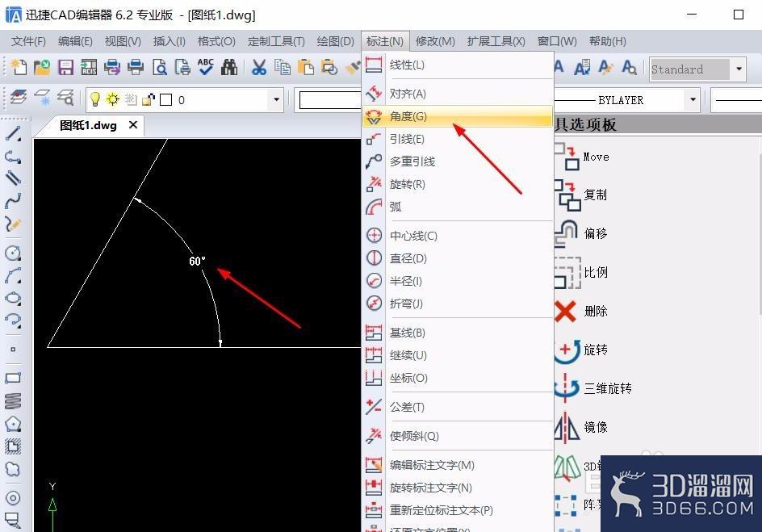
Task: Toggle viewport freeze icon in layer box
Action: click(131, 99)
